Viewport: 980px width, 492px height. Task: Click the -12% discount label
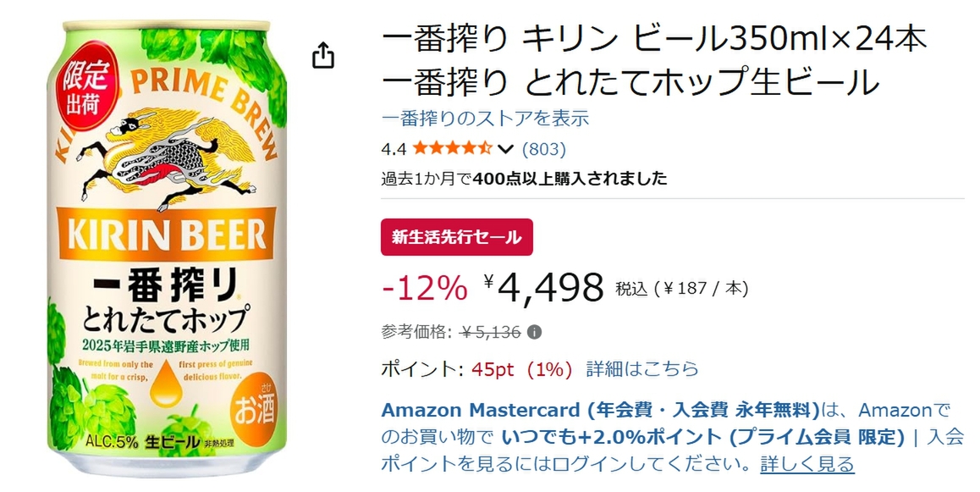424,289
